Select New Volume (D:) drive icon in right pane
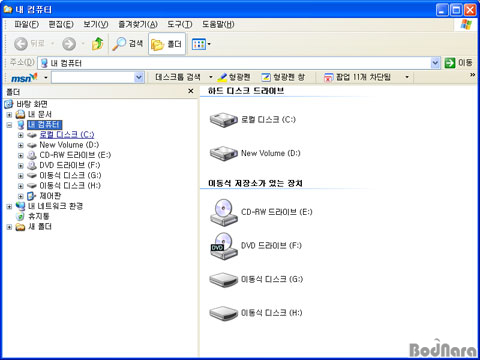 (223, 154)
